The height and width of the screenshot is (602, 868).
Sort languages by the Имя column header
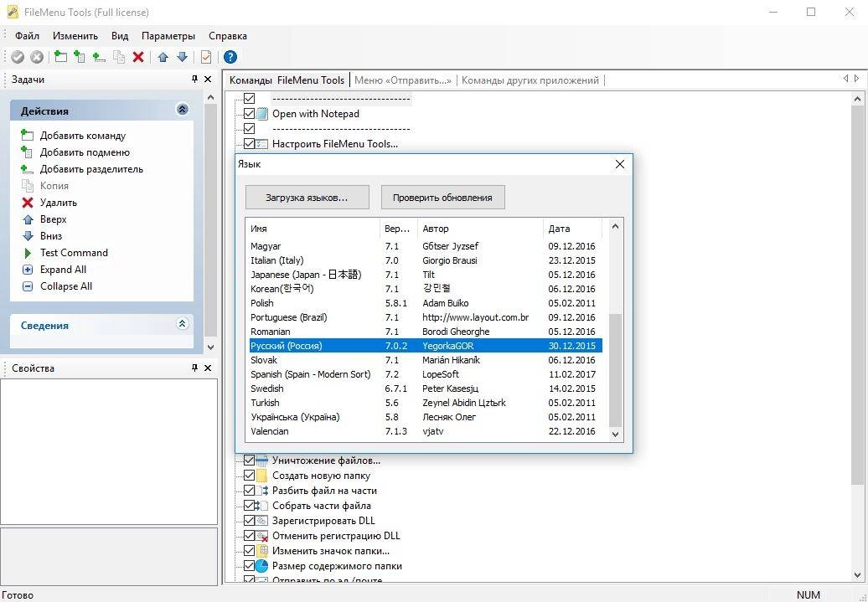[x=313, y=229]
